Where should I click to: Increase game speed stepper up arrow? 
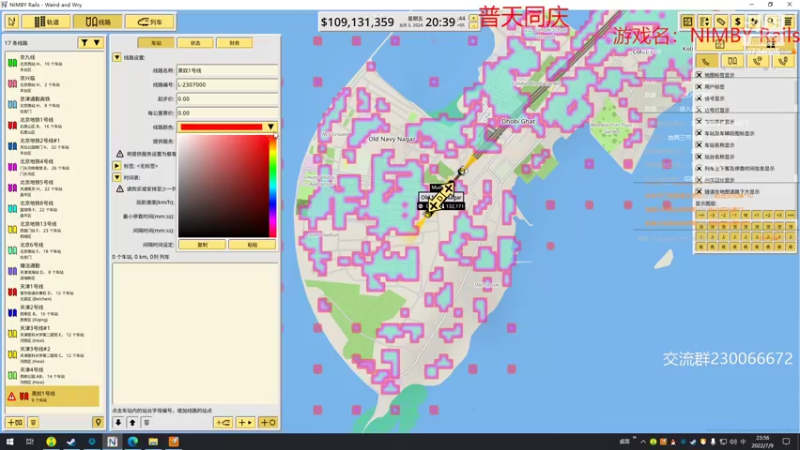click(x=473, y=18)
